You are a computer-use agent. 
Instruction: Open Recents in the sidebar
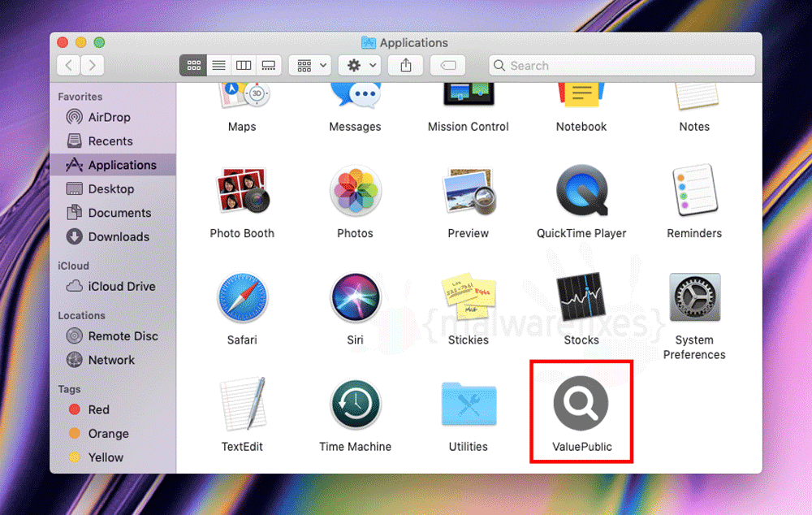(113, 141)
